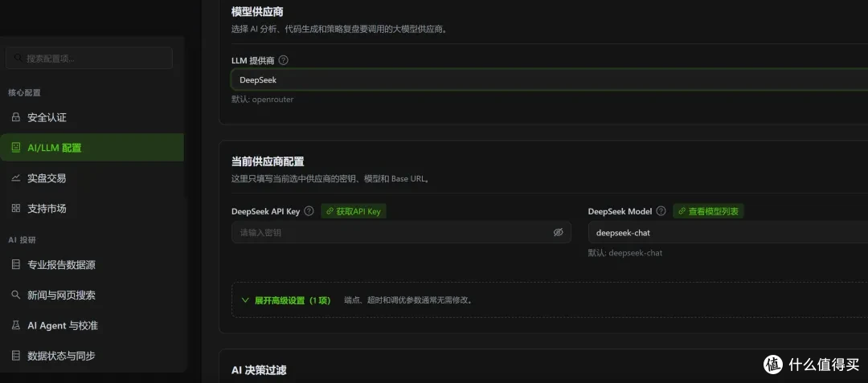868x383 pixels.
Task: Toggle API key visibility eye icon
Action: point(558,232)
